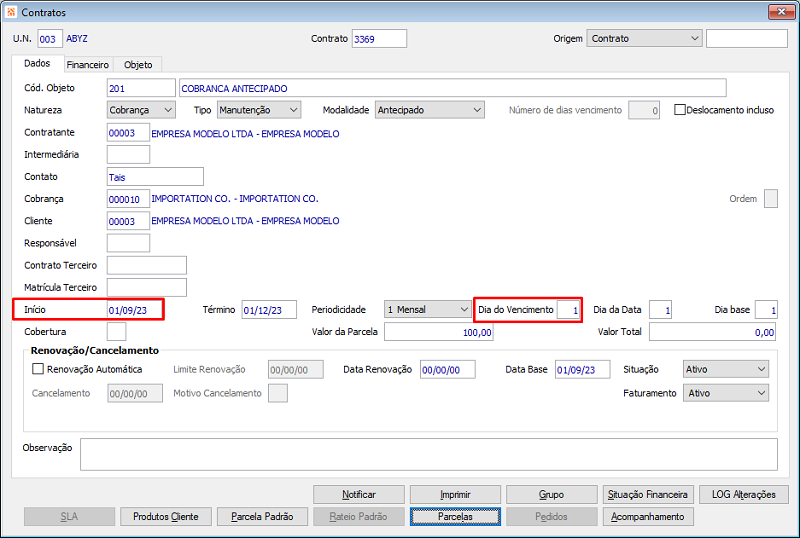Image resolution: width=800 pixels, height=538 pixels.
Task: Click the Cód. Objeto field
Action: [x=141, y=88]
